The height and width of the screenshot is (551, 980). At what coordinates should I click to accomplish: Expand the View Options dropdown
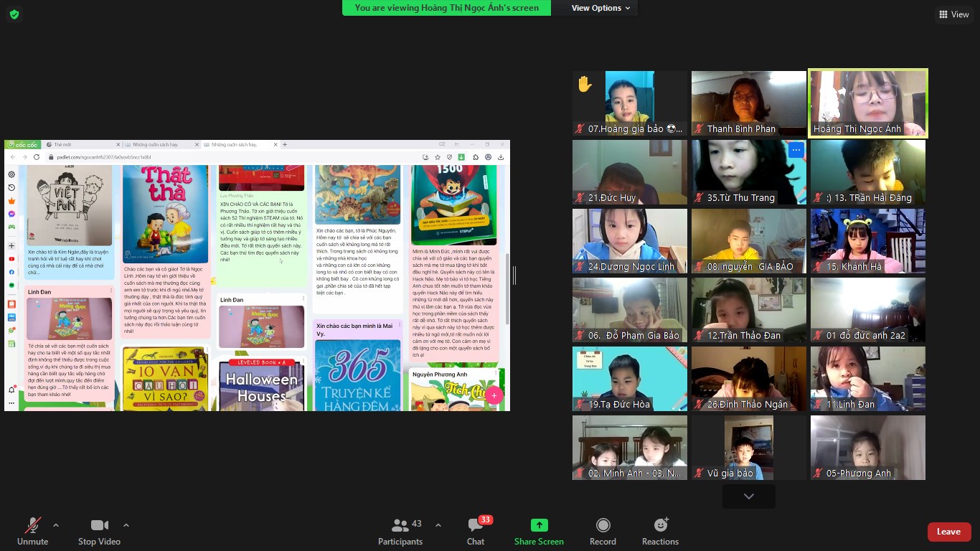click(x=600, y=8)
